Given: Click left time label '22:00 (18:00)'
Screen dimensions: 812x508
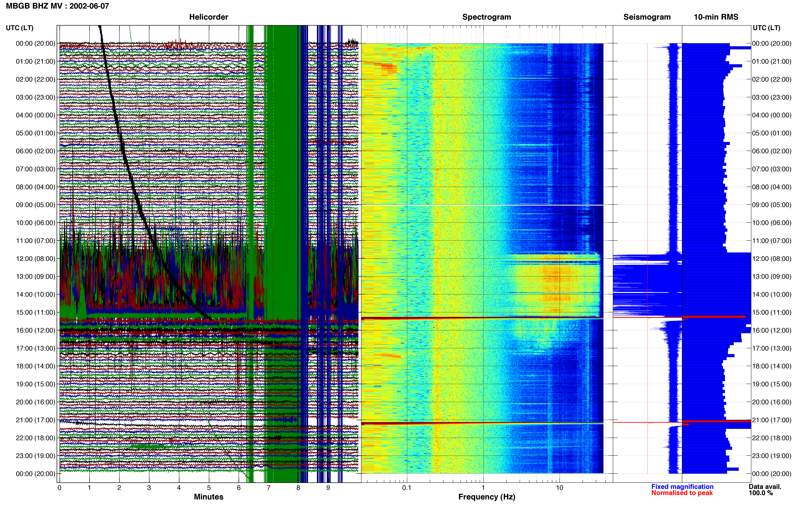Looking at the screenshot, I should [x=36, y=438].
